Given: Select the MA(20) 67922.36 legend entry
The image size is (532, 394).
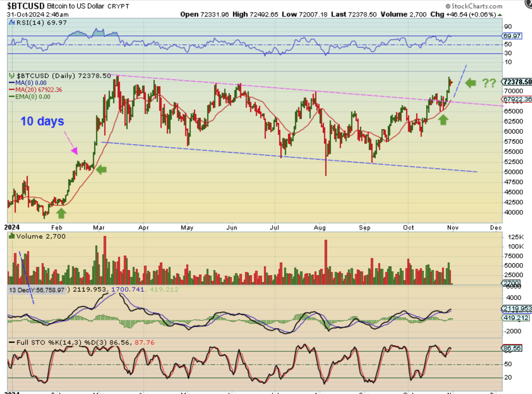Looking at the screenshot, I should click(x=38, y=90).
